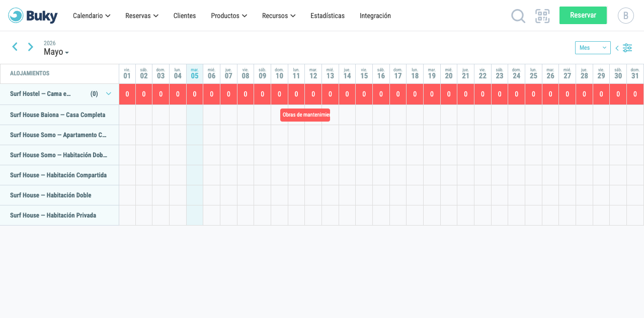Viewport: 644px width, 318px height.
Task: Click the Buky logo
Action: (33, 16)
